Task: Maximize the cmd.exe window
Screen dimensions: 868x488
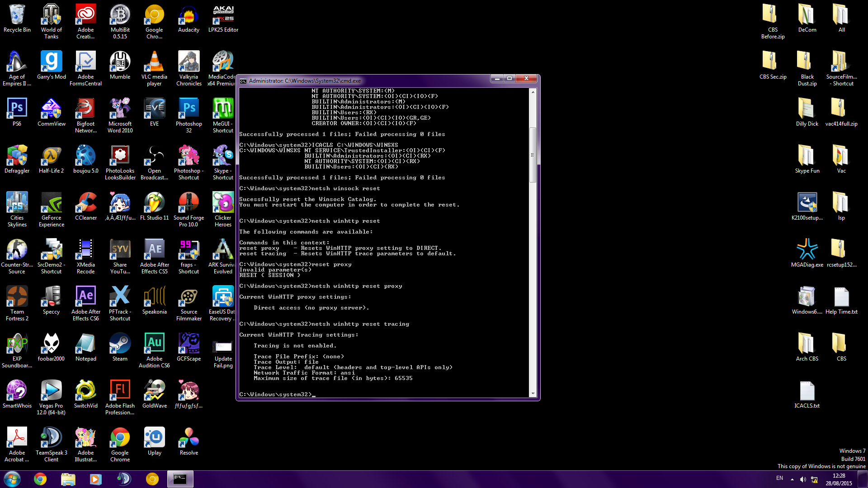Action: point(509,79)
